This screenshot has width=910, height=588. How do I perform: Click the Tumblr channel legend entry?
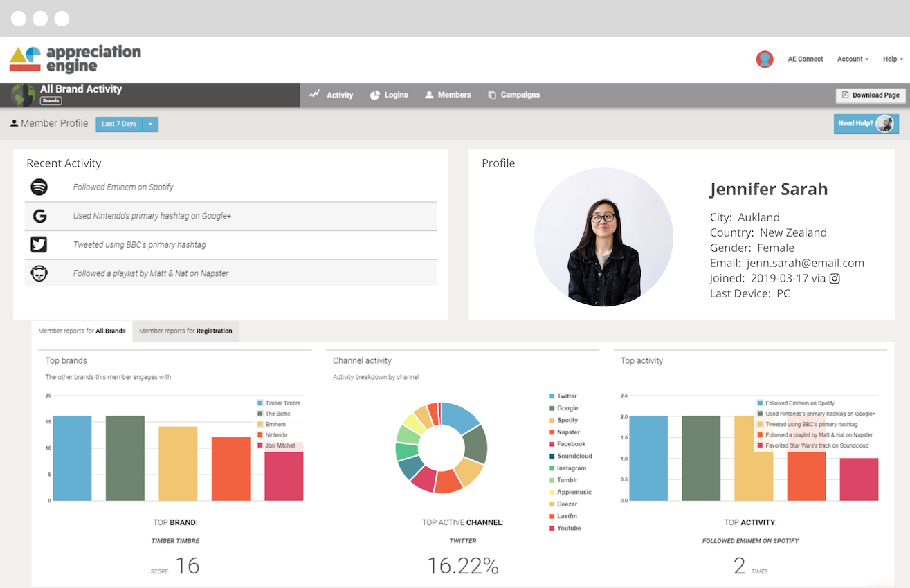tap(563, 480)
